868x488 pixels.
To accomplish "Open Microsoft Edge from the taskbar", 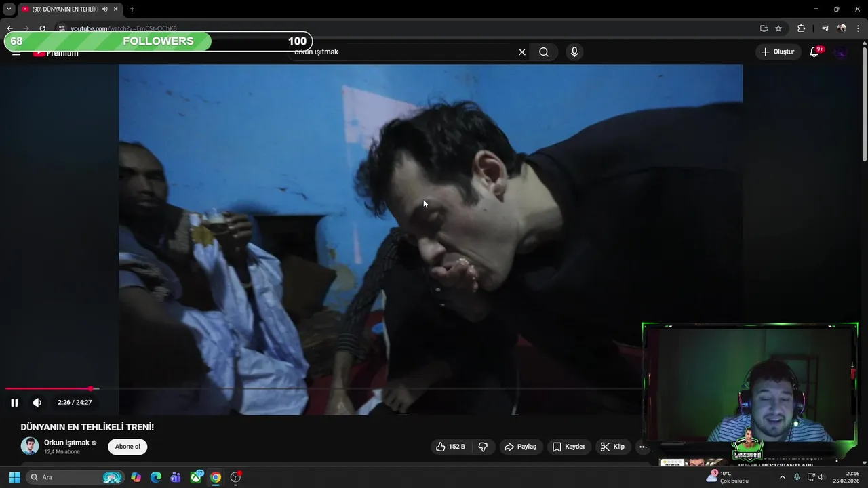I will (155, 477).
